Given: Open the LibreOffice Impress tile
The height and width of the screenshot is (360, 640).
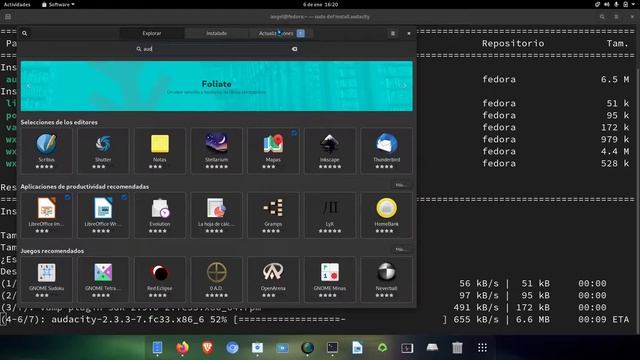Looking at the screenshot, I should point(47,215).
